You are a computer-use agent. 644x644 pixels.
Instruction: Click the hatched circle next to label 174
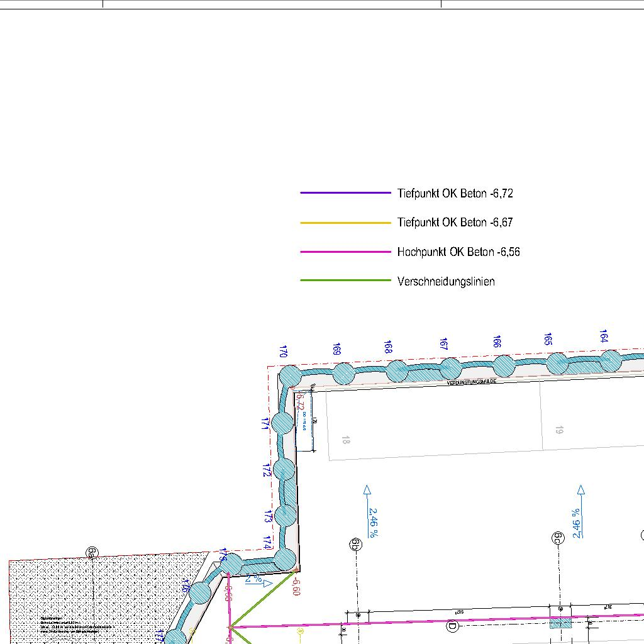pyautogui.click(x=286, y=559)
